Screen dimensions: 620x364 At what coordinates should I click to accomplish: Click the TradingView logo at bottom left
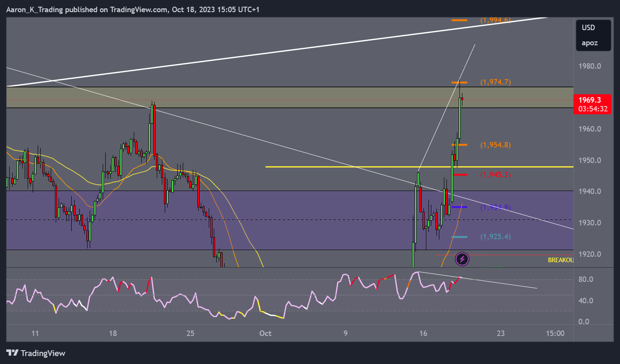click(x=36, y=353)
